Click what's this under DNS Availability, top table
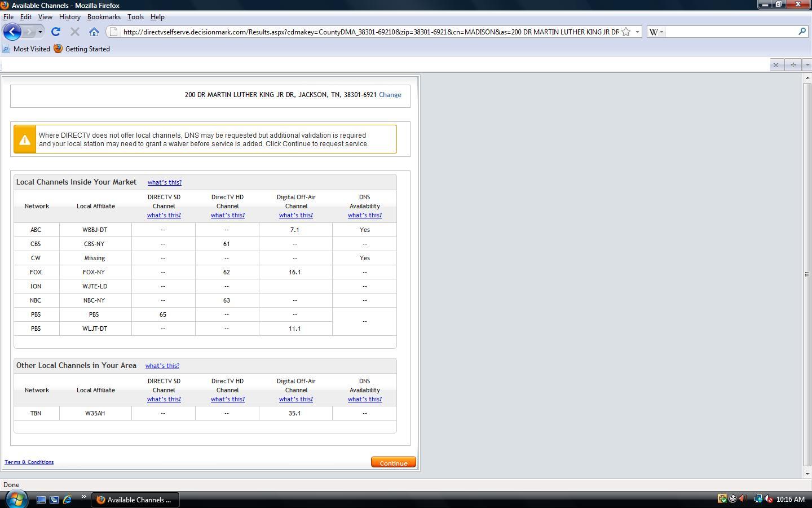The image size is (812, 508). (x=365, y=215)
